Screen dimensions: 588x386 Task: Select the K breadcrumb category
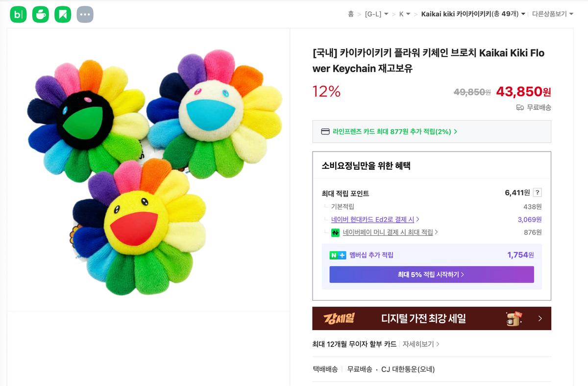tap(403, 15)
